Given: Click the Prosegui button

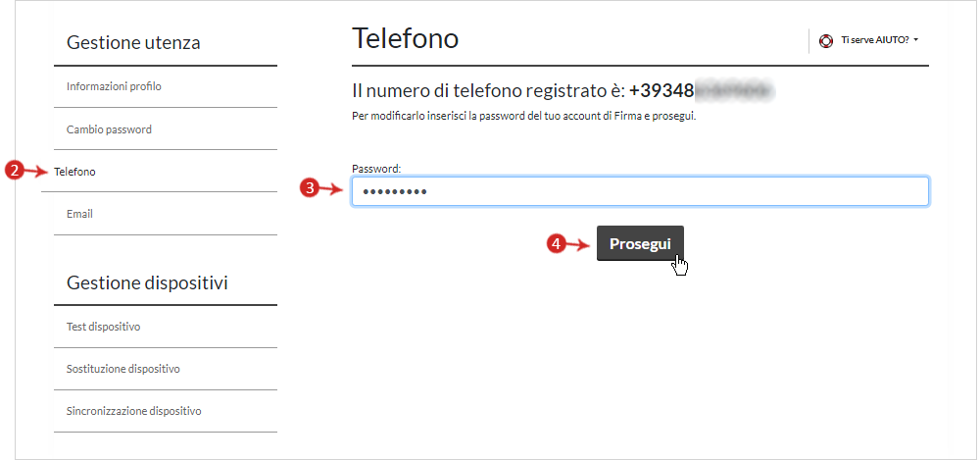Looking at the screenshot, I should (x=640, y=243).
